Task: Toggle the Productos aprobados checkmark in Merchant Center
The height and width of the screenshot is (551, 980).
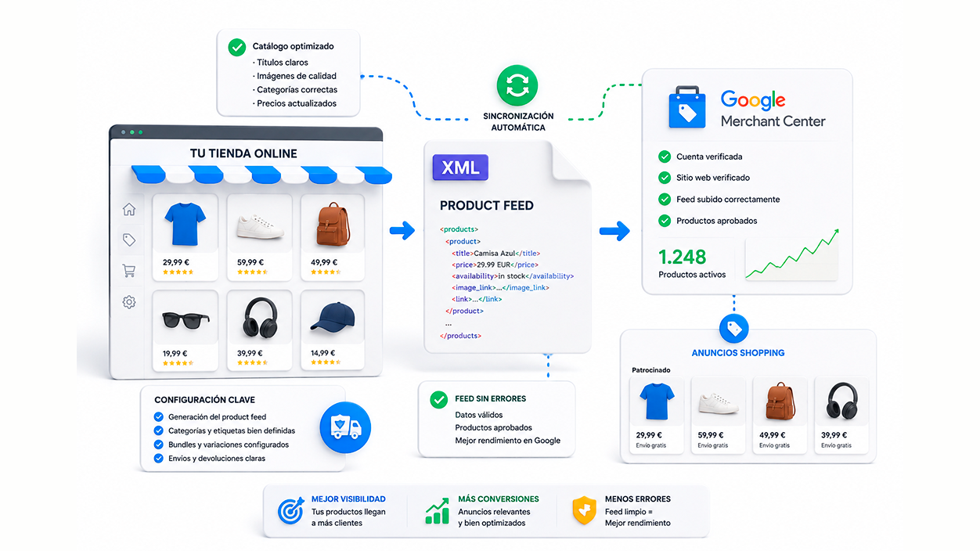Action: coord(665,221)
